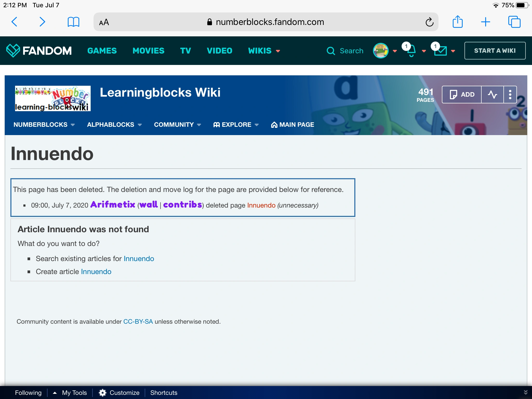Open Arifmetix contribs link
The image size is (532, 399).
[x=182, y=205]
